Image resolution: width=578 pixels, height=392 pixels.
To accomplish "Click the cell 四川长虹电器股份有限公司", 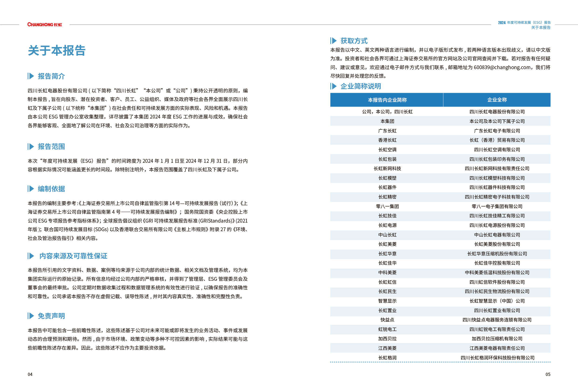I will pos(497,112).
